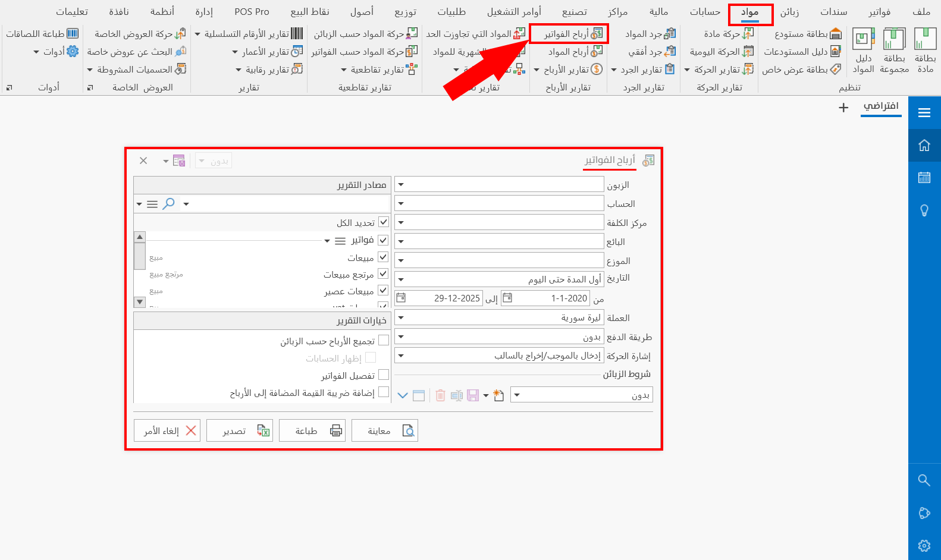Click the إلغاء الأمر cancel button
Image resolution: width=941 pixels, height=560 pixels.
pos(167,430)
